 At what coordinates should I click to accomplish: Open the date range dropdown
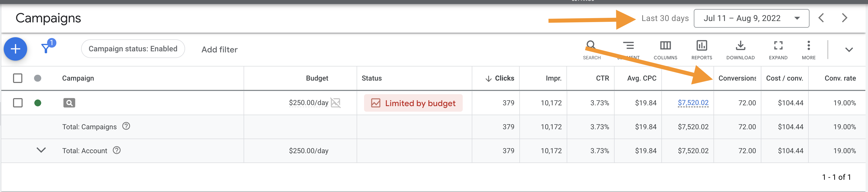(x=752, y=18)
